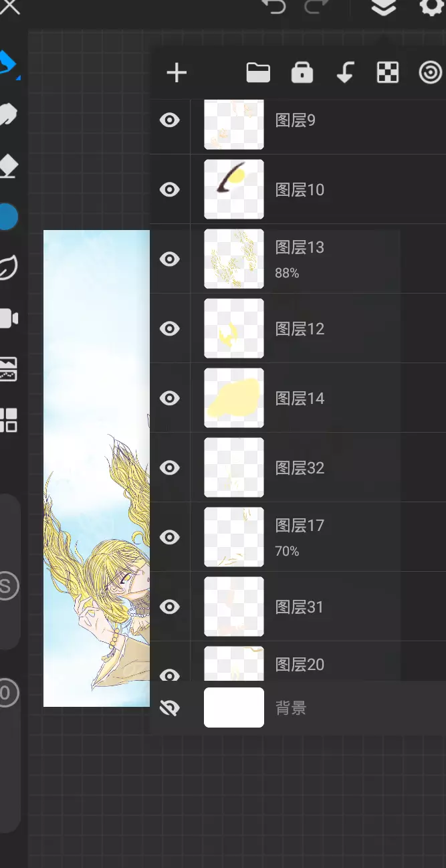Undo the last action
Screen dimensions: 446x868
pos(273,7)
